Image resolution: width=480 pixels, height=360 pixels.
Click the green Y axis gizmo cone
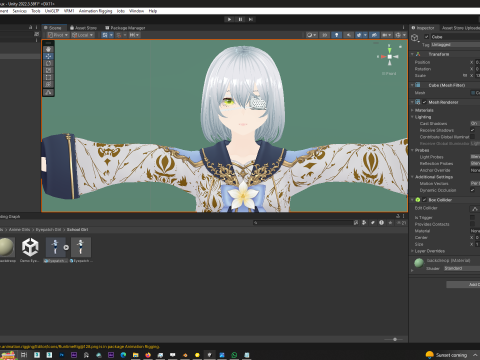pyautogui.click(x=389, y=50)
